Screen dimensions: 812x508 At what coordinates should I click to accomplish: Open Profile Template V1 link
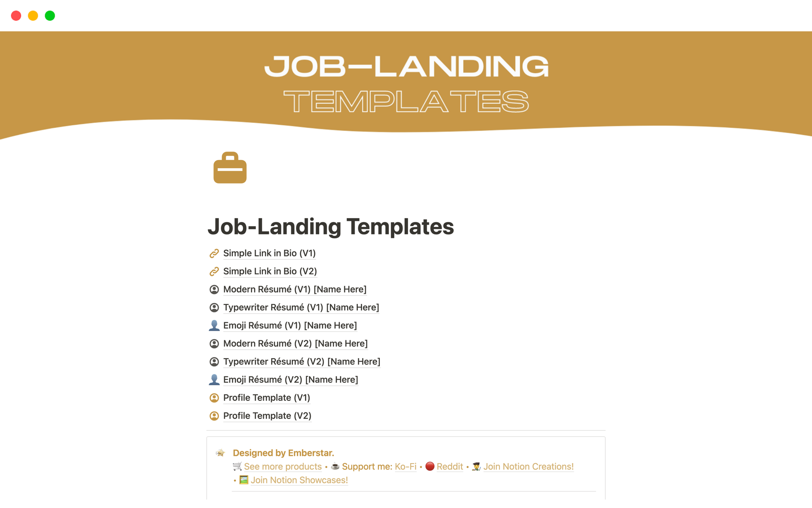coord(266,397)
